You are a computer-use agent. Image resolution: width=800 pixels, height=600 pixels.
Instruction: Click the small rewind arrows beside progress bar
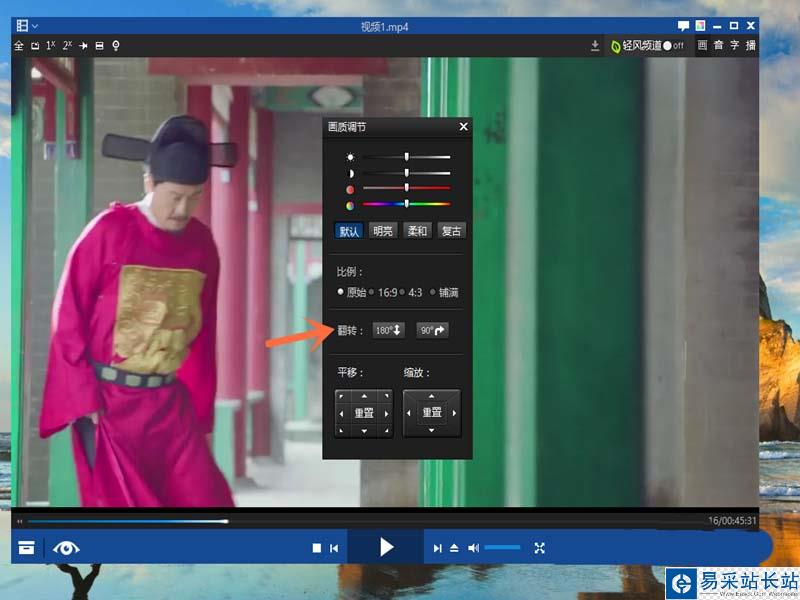(20, 521)
